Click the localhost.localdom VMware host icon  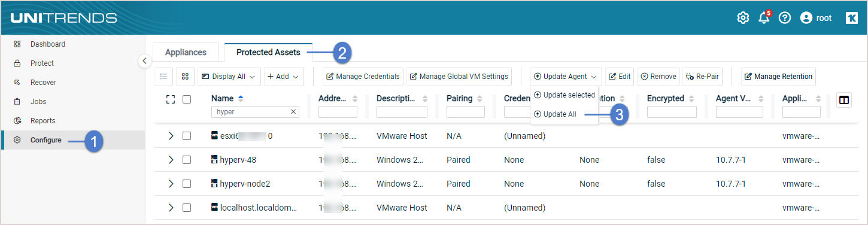pyautogui.click(x=215, y=207)
